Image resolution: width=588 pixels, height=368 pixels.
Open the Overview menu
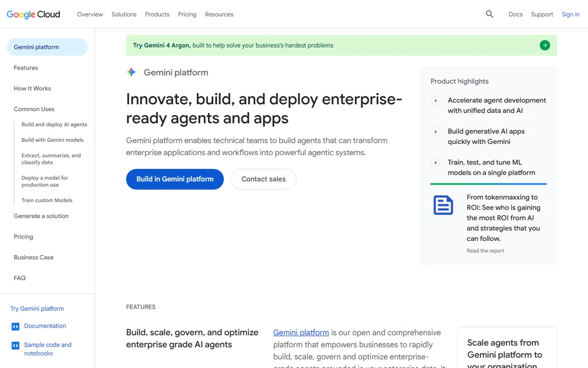(90, 14)
